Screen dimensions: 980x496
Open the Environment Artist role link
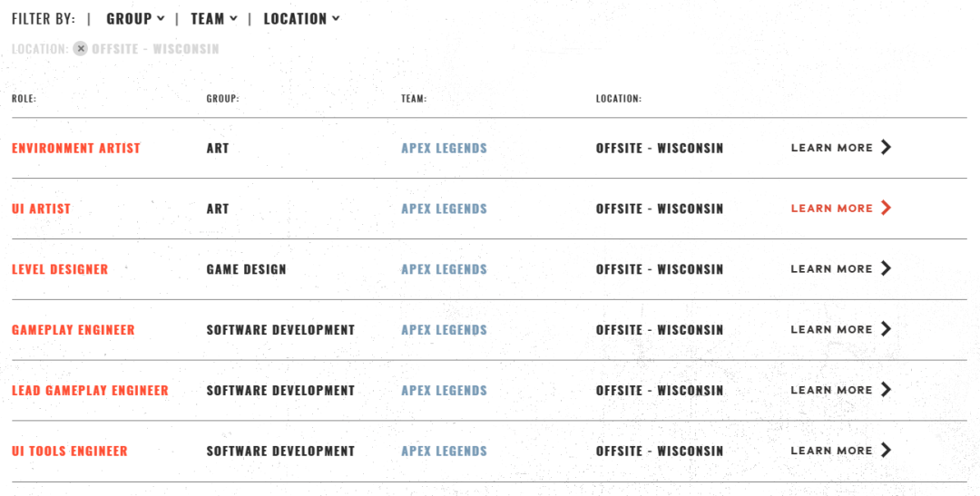point(75,148)
